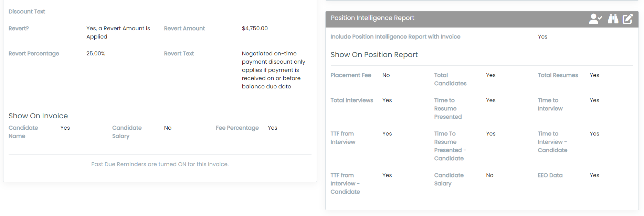Screen dimensions: 644x216
Task: Click the EEO Data label
Action: (550, 175)
